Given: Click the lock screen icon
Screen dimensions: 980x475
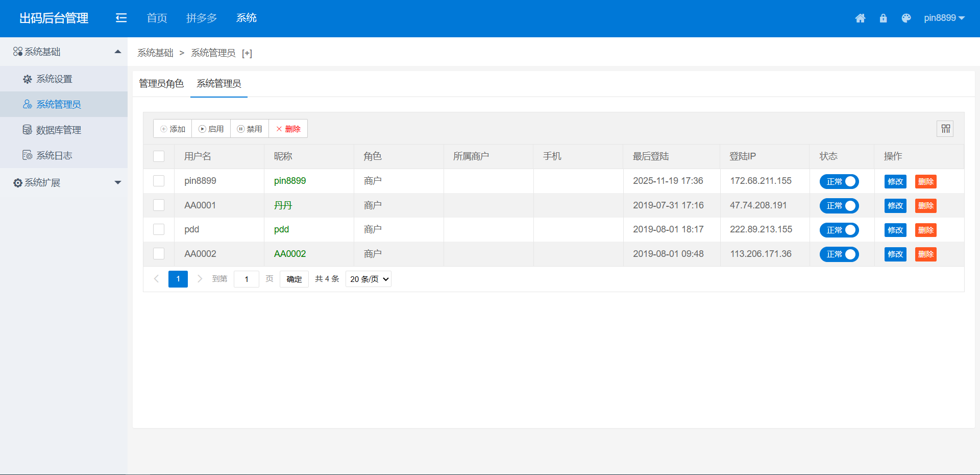Looking at the screenshot, I should tap(883, 18).
